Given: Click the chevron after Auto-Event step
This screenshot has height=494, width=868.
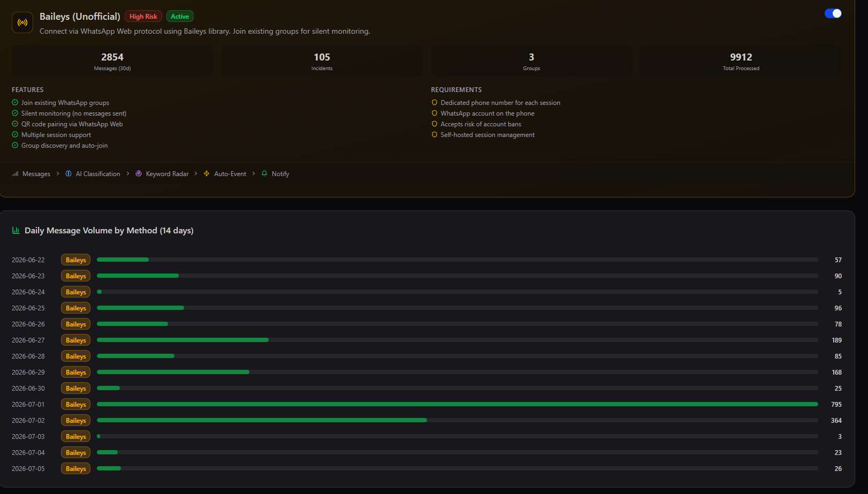Looking at the screenshot, I should [254, 173].
